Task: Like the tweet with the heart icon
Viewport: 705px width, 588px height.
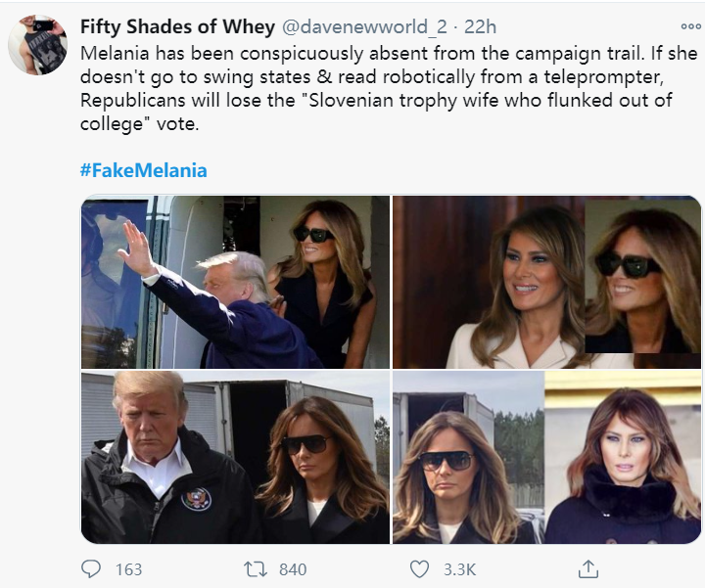Action: (419, 568)
